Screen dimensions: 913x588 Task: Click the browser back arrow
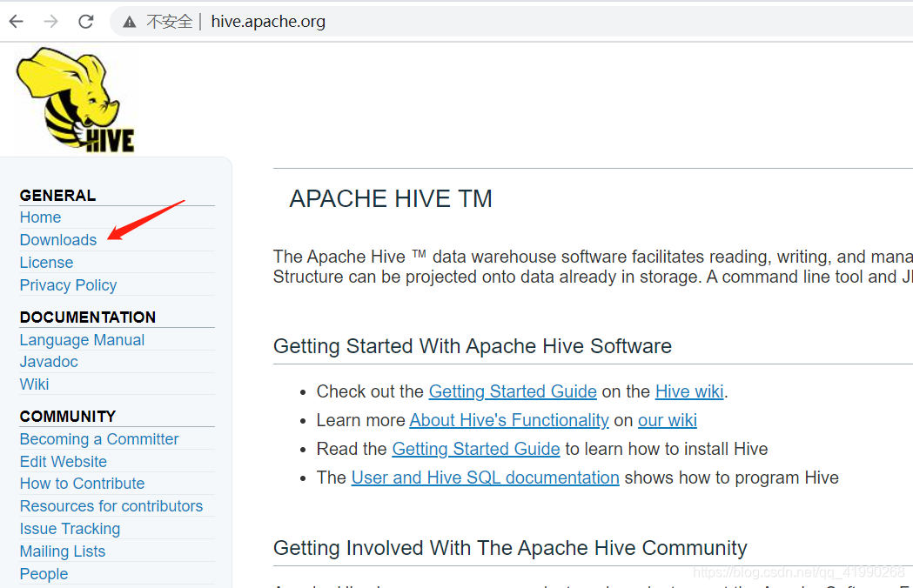[17, 22]
